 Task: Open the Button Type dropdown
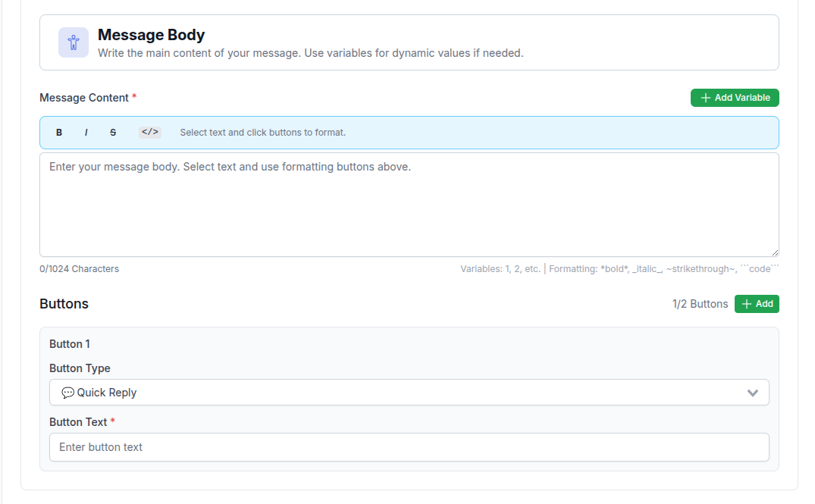pos(409,393)
